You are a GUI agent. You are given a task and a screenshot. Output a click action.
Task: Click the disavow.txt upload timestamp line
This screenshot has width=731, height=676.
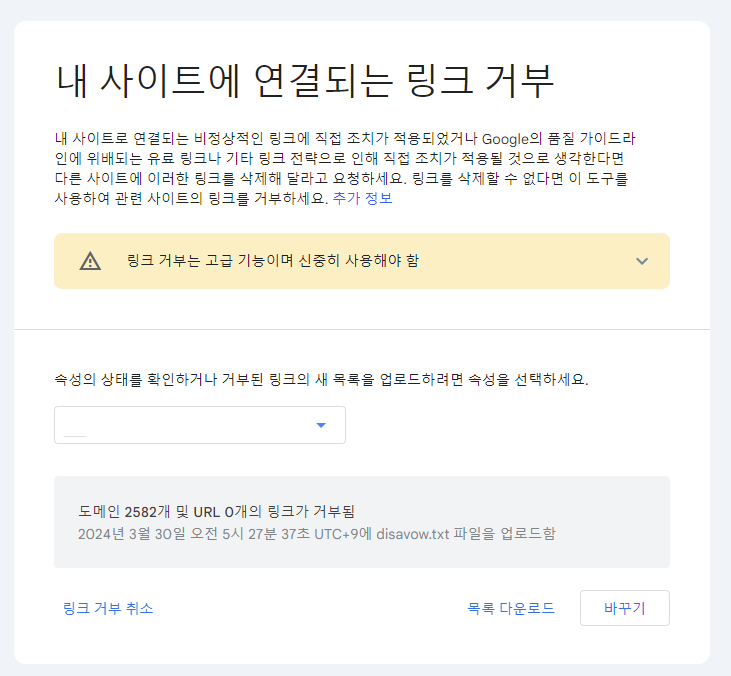pyautogui.click(x=317, y=533)
